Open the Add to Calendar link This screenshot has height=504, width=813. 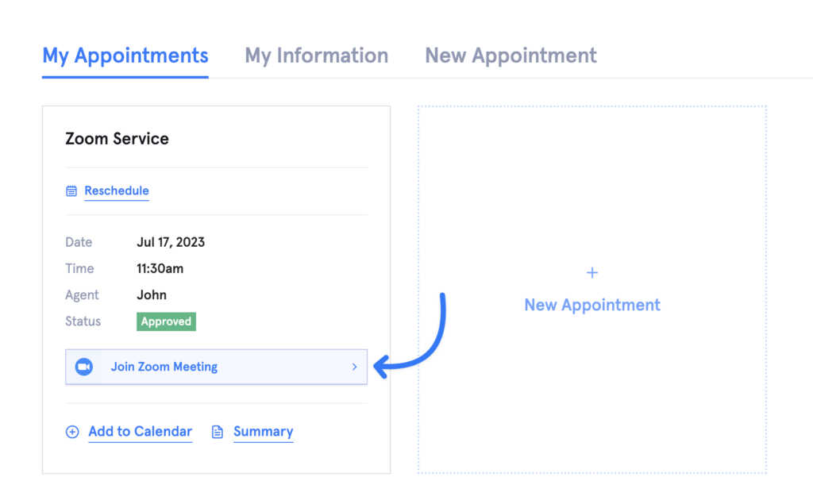click(140, 432)
